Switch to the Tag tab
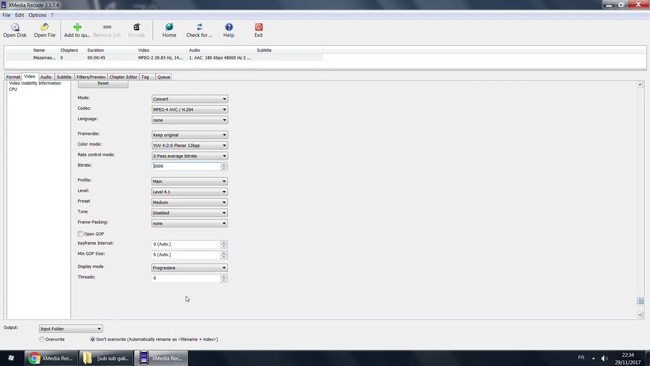This screenshot has height=366, width=650. (145, 77)
